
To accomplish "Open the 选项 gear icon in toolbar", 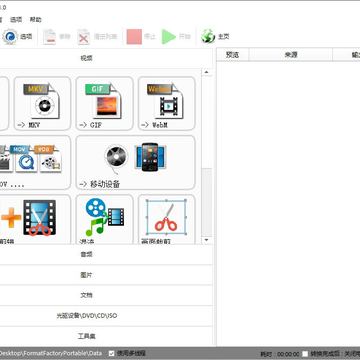I will pos(10,37).
